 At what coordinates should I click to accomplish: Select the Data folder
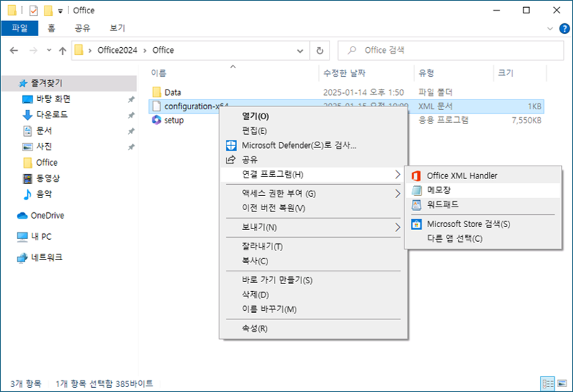point(172,92)
